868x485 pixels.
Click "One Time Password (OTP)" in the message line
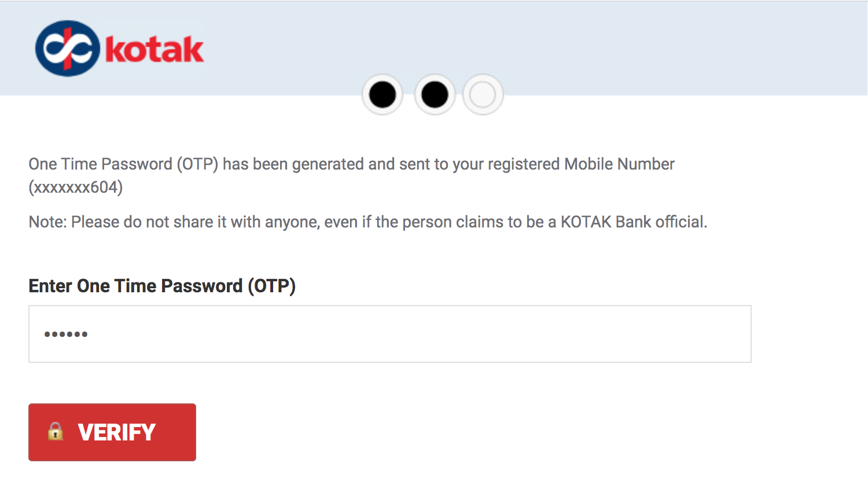pos(123,164)
